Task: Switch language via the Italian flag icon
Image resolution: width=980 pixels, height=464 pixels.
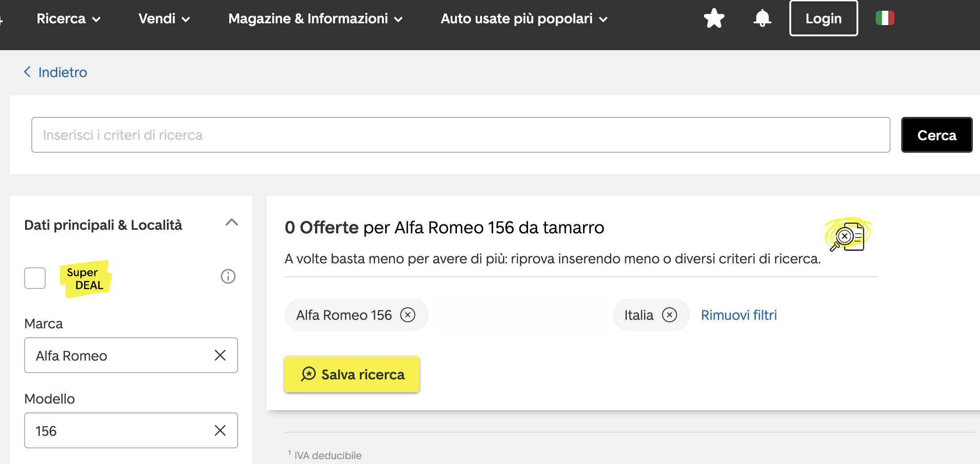Action: pos(885,18)
